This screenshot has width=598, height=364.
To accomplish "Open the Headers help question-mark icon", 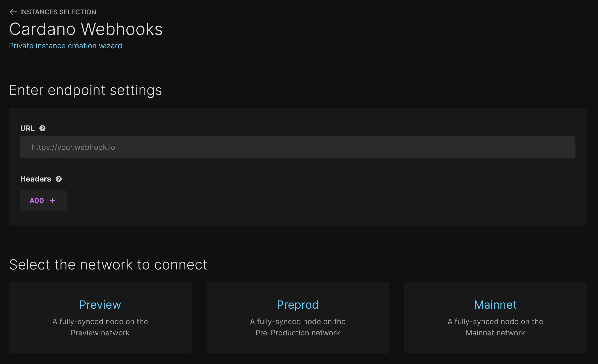I will coord(58,179).
